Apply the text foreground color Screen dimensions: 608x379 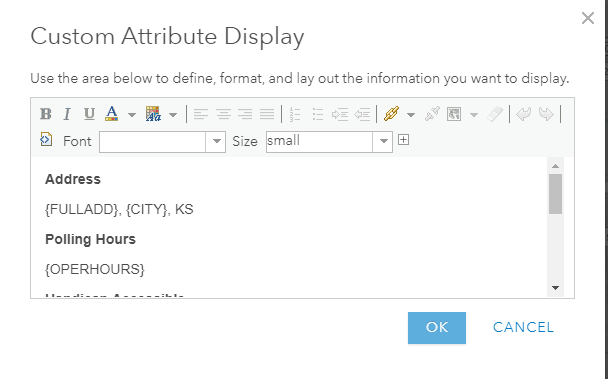[112, 114]
